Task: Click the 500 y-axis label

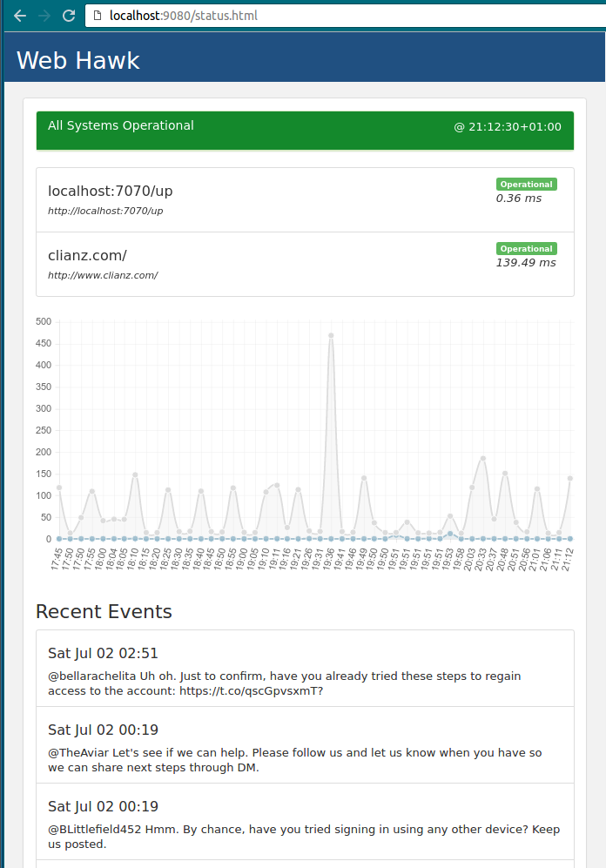Action: [44, 321]
